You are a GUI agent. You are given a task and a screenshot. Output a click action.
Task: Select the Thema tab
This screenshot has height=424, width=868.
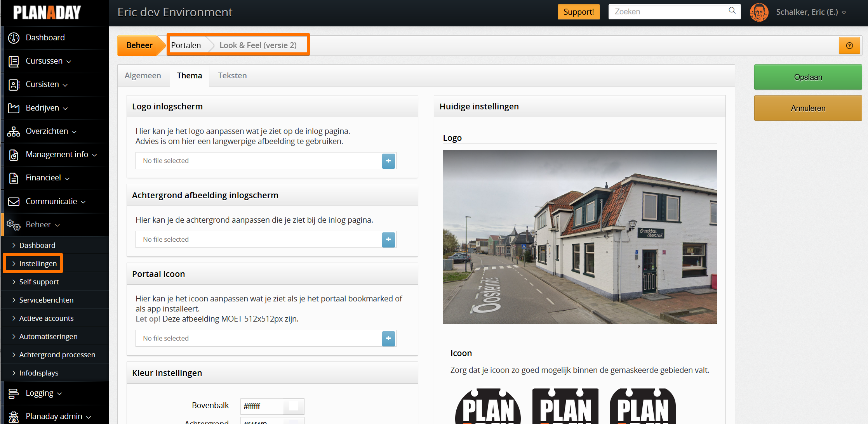point(190,76)
